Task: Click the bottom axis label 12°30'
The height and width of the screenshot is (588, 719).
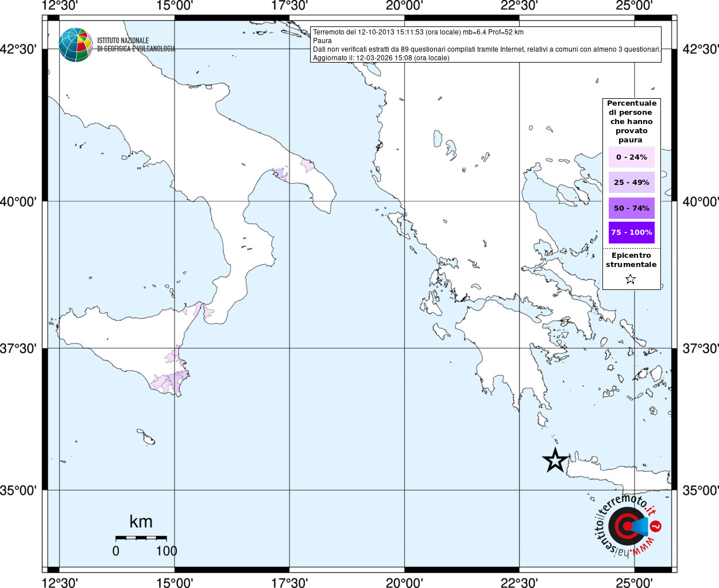Action: [x=60, y=582]
